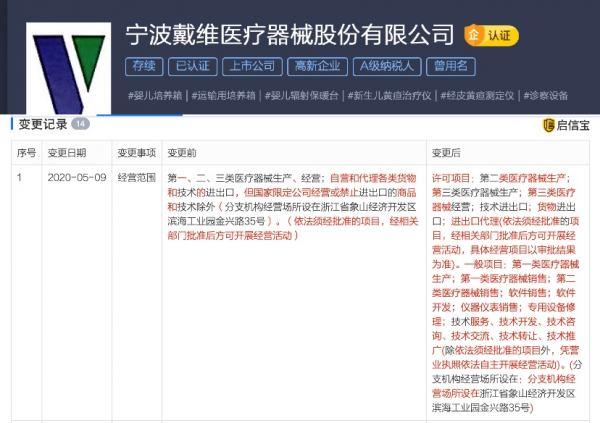The width and height of the screenshot is (600, 423).
Task: Click the 经营范围 change item cell
Action: coord(137,178)
